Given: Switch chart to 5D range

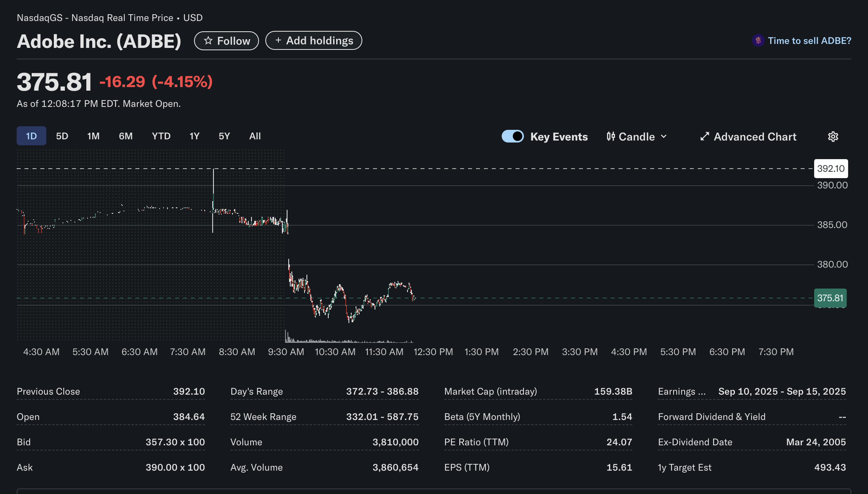Looking at the screenshot, I should coord(62,136).
